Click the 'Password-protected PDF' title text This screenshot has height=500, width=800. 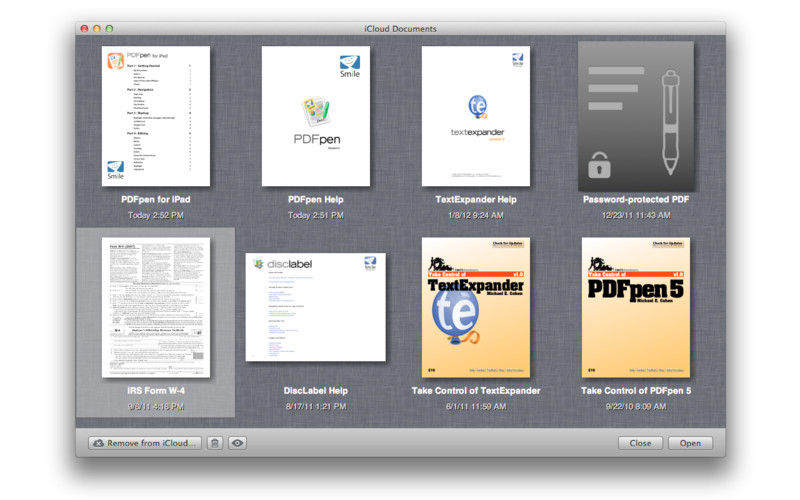point(636,199)
